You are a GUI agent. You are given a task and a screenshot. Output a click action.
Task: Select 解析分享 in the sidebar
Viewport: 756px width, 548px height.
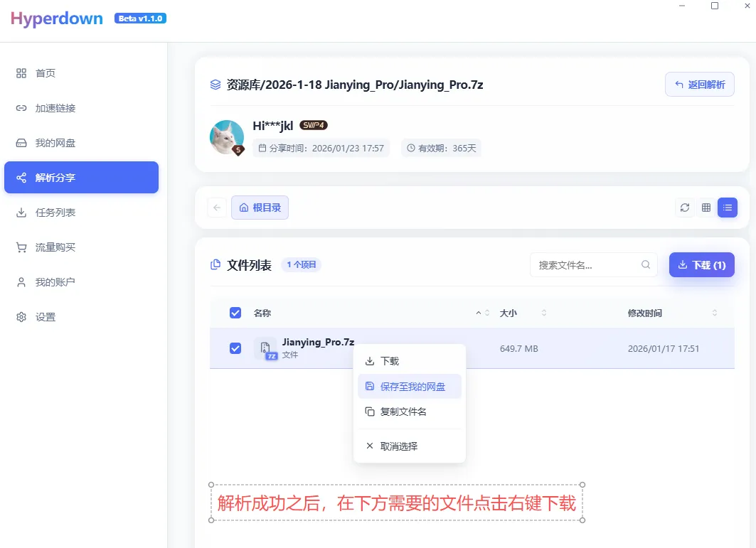pyautogui.click(x=82, y=178)
